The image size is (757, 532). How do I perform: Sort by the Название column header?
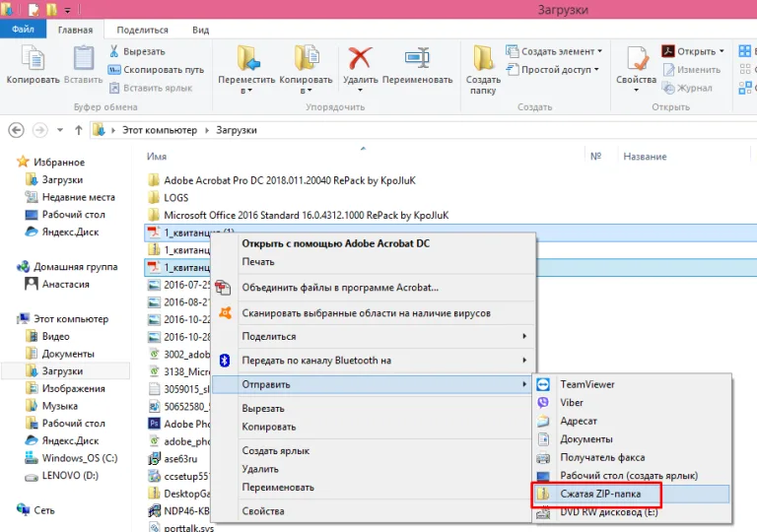pos(645,157)
